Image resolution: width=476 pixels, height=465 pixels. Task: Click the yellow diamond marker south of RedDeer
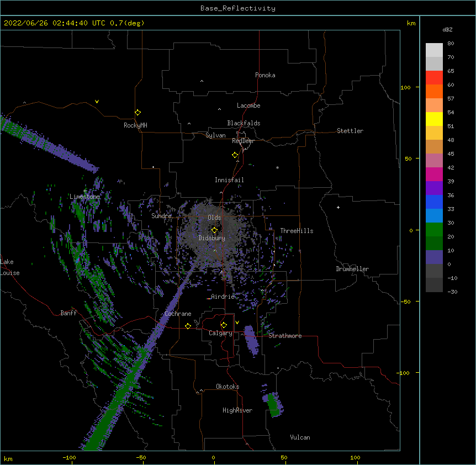coord(235,155)
